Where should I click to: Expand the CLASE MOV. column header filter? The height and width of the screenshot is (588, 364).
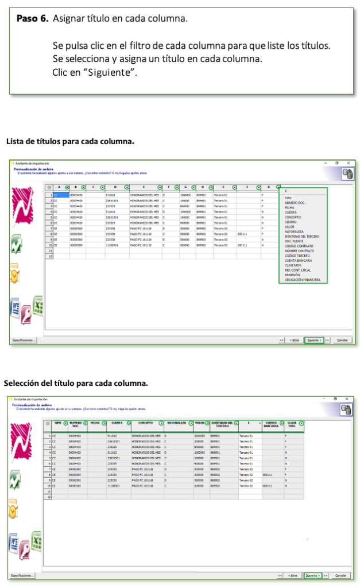click(302, 423)
